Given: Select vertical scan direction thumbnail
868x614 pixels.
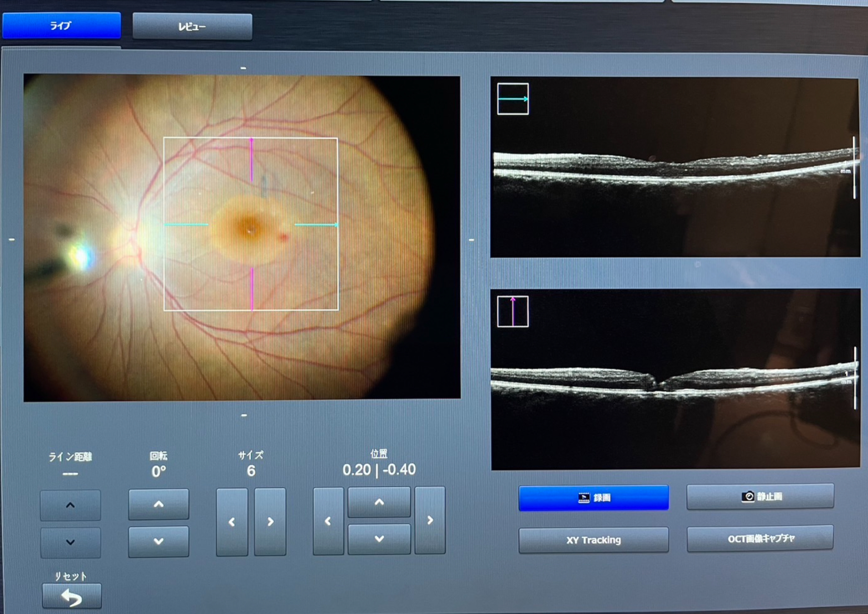Looking at the screenshot, I should click(513, 312).
